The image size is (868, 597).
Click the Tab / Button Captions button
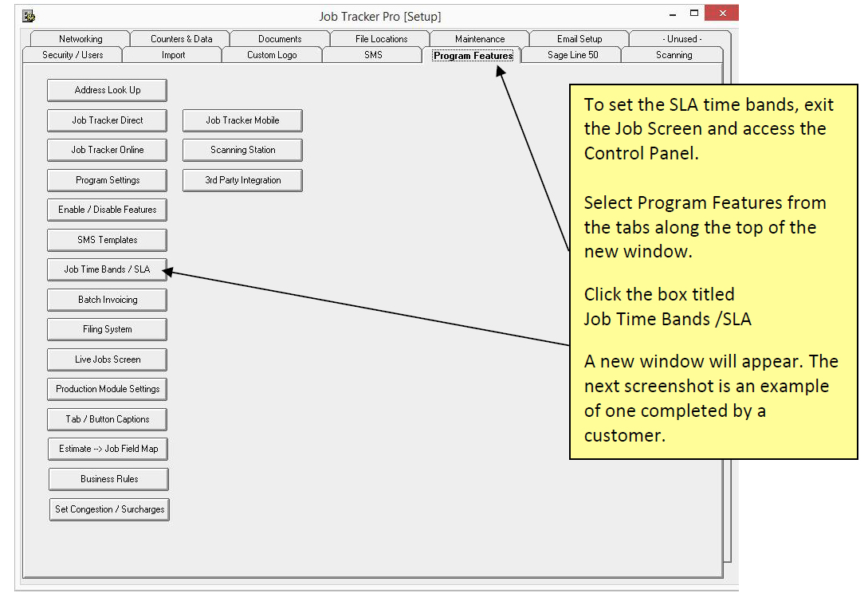click(x=108, y=419)
